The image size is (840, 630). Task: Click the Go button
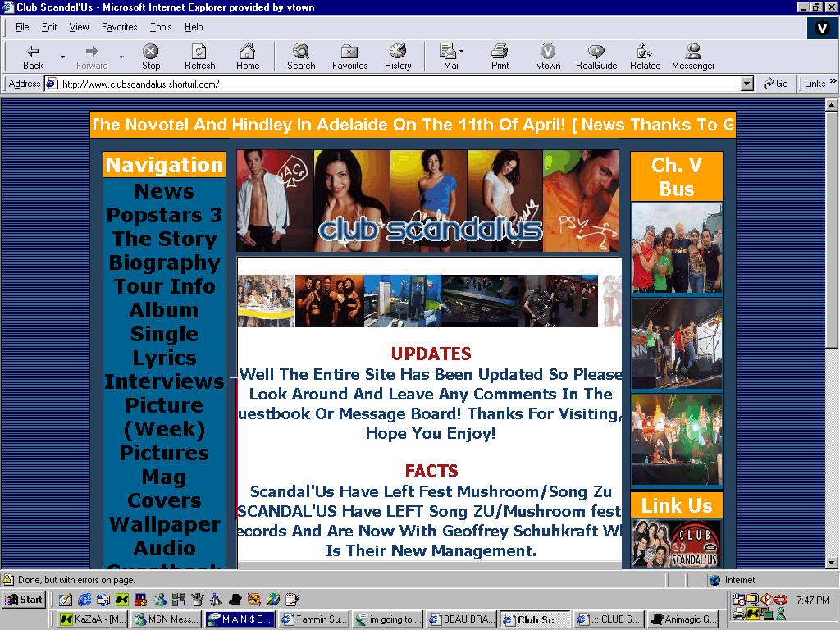775,84
